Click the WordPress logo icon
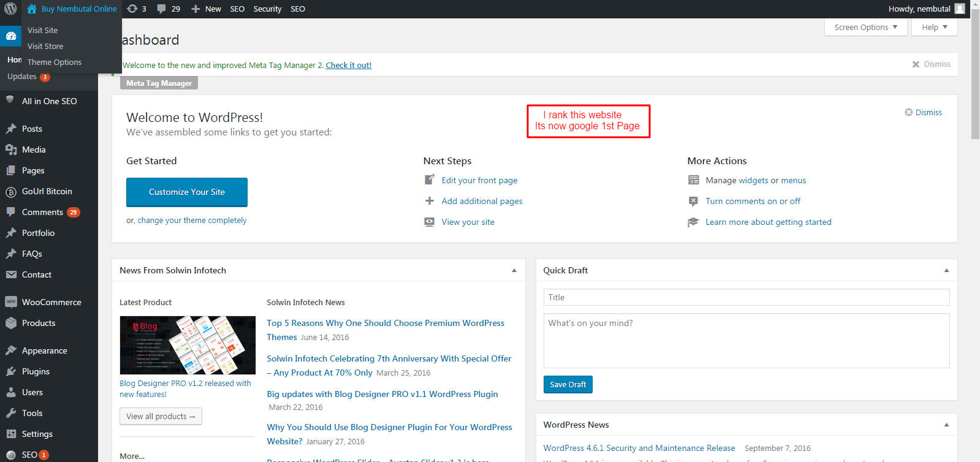The image size is (980, 462). (x=10, y=9)
